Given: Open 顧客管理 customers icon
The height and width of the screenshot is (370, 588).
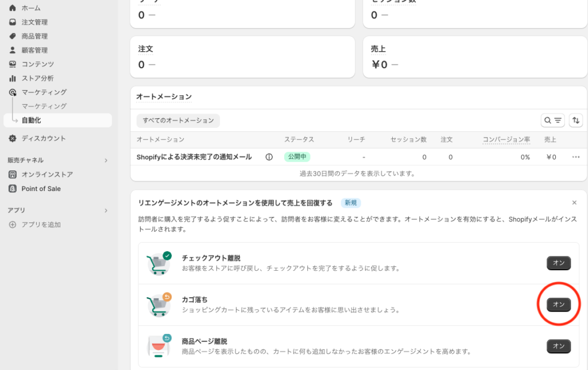Looking at the screenshot, I should (x=13, y=50).
